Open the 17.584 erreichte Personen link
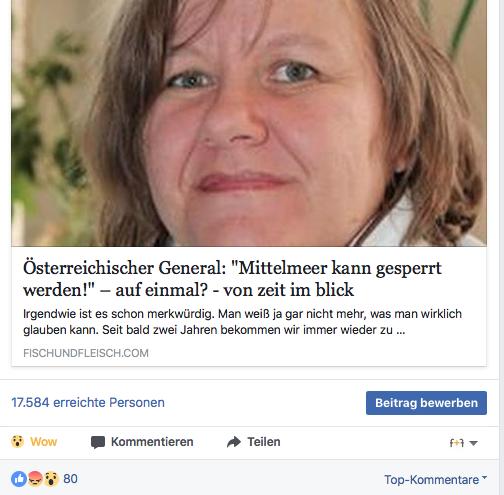504x495 pixels. (88, 402)
